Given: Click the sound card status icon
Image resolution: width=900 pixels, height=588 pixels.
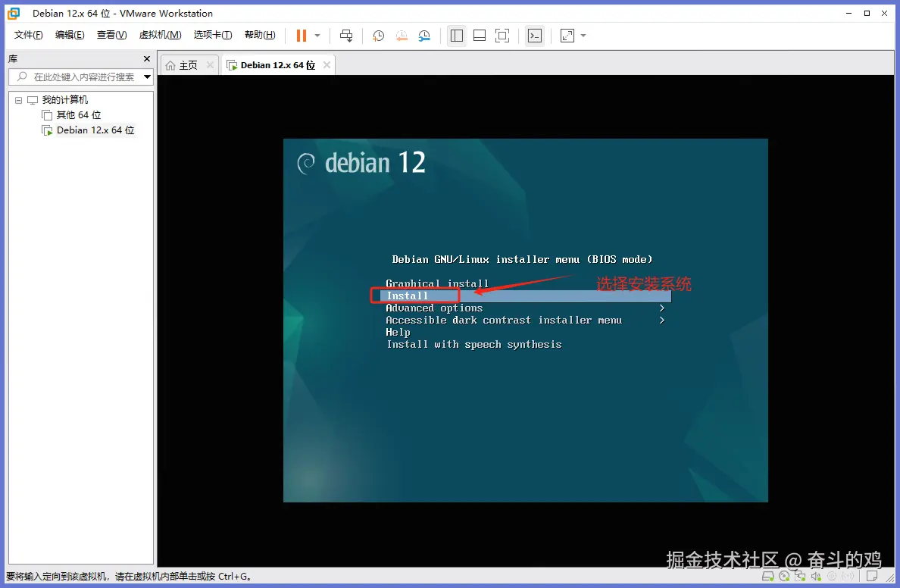Looking at the screenshot, I should (816, 576).
